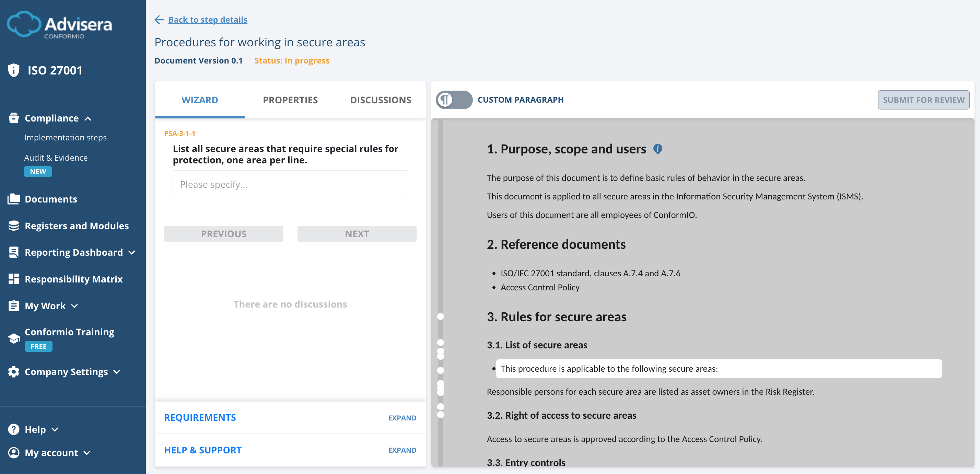The image size is (980, 474).
Task: Click the ISO 27001 shield info icon
Action: 14,70
